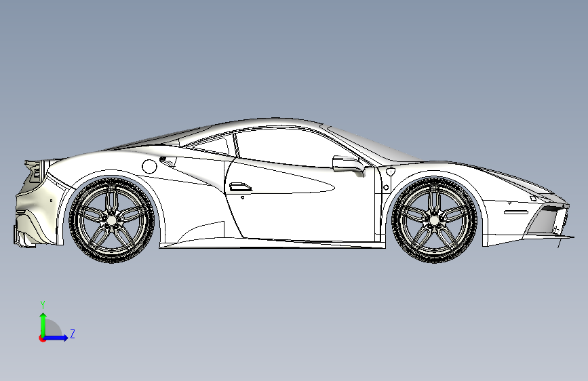The height and width of the screenshot is (381, 588).
Task: Select the grey quarter-circle YZ plane of the triad
Action: [52, 328]
